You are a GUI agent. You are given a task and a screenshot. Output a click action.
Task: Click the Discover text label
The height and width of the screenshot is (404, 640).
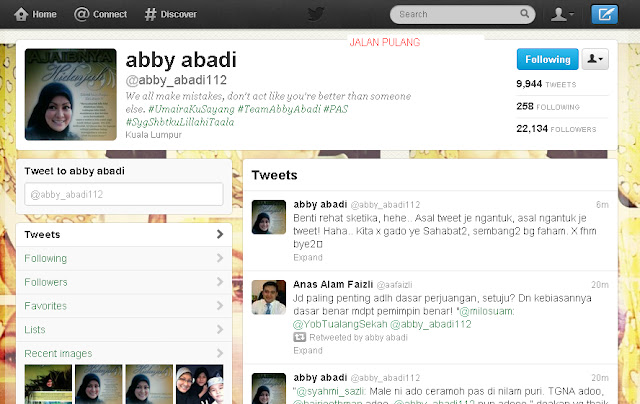pyautogui.click(x=178, y=14)
